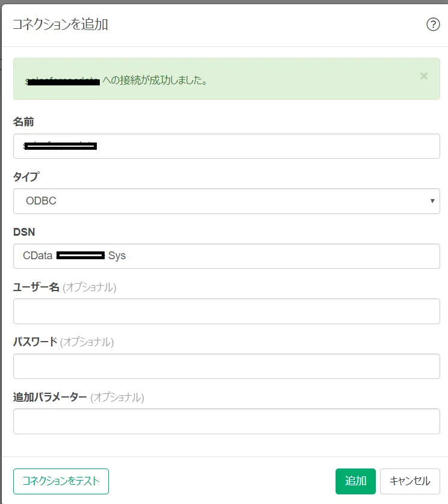The height and width of the screenshot is (504, 448).
Task: Submit the connection with 追加
Action: (355, 481)
